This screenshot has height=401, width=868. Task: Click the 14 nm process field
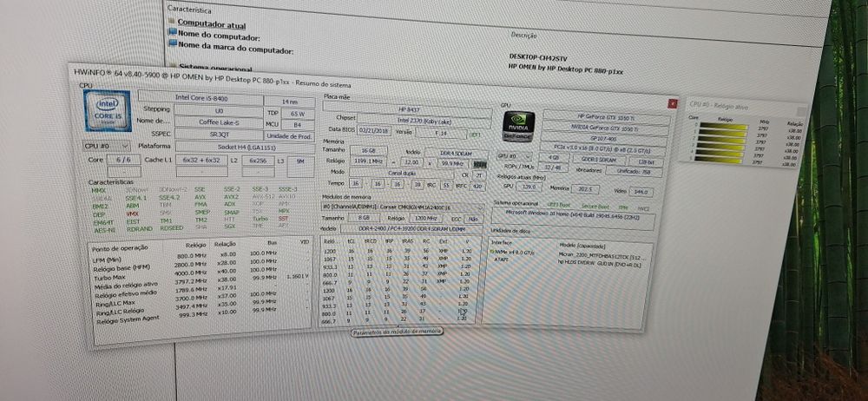coord(290,102)
